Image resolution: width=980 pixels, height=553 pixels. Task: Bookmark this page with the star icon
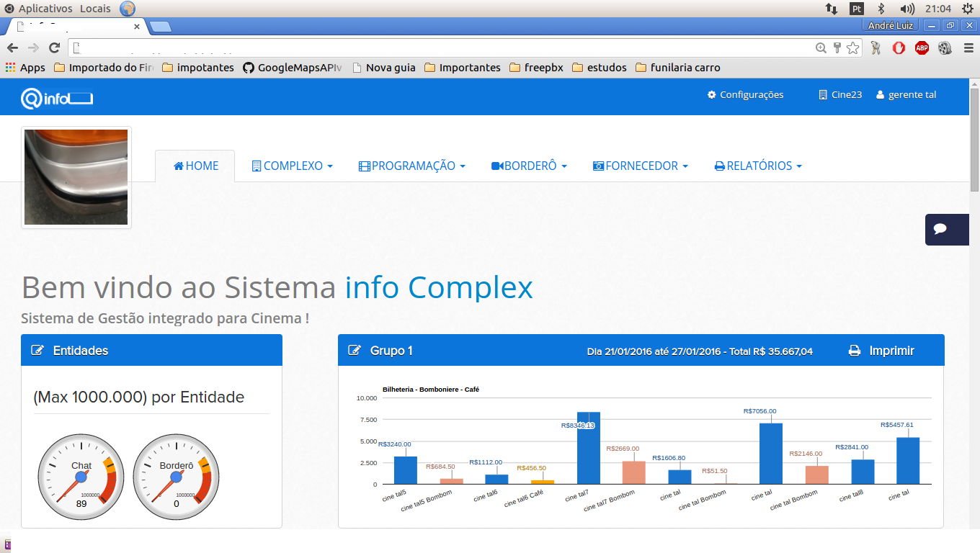[853, 48]
